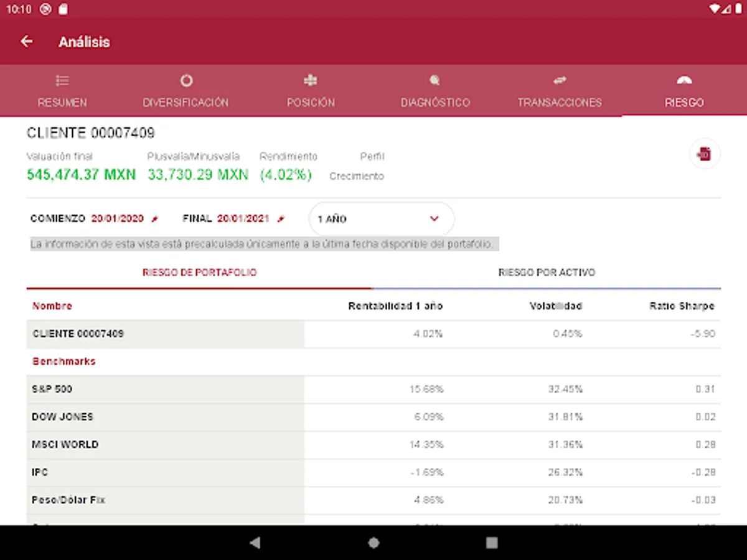This screenshot has width=747, height=560.
Task: Click the DOW JONES volatility 31.81%
Action: point(565,417)
